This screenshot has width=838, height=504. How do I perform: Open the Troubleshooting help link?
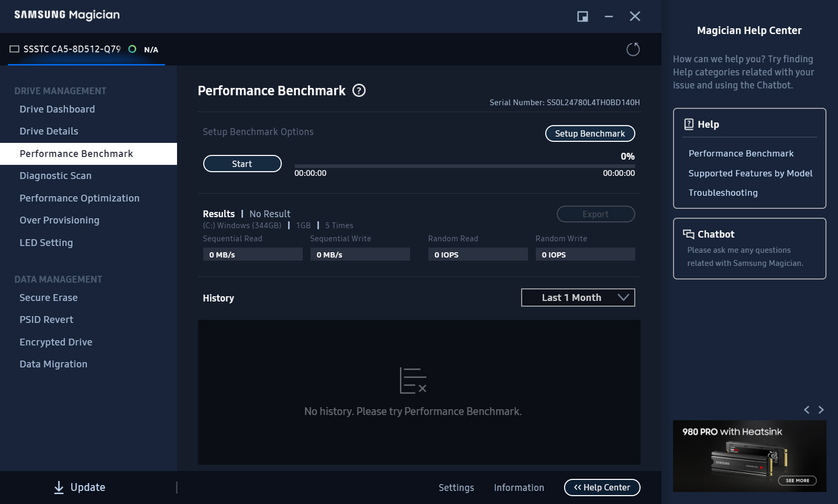tap(723, 193)
